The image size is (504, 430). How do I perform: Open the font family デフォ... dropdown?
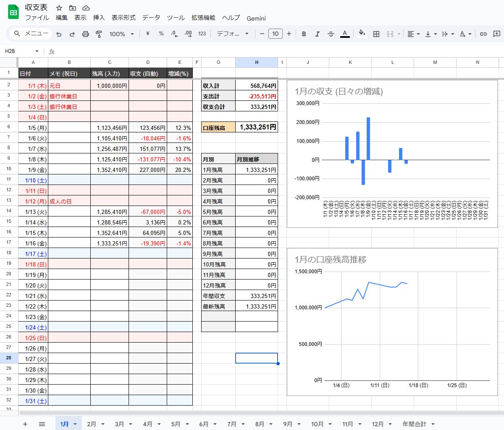[233, 34]
